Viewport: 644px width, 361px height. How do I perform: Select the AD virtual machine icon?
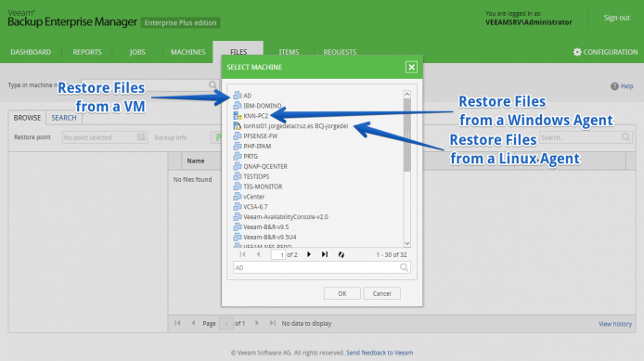tap(238, 96)
